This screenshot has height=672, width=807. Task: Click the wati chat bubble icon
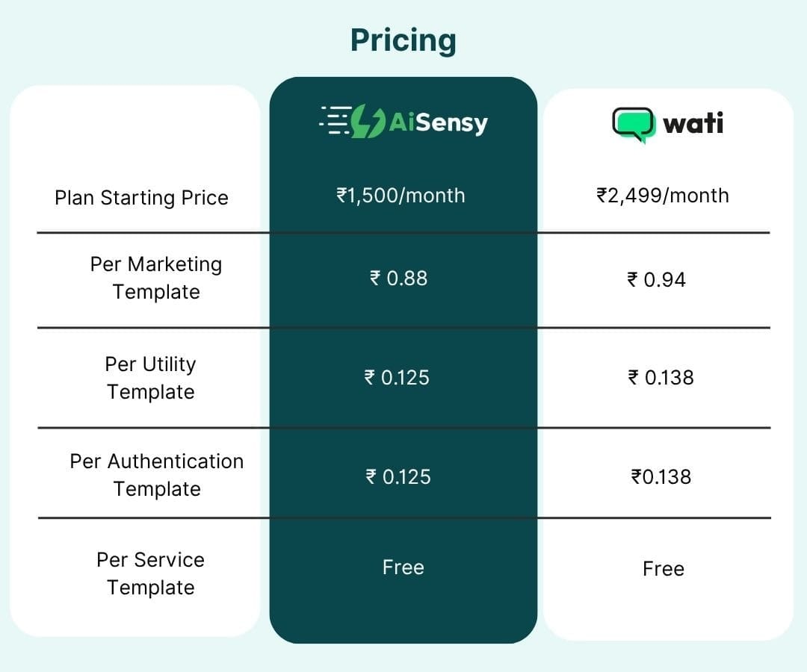633,125
